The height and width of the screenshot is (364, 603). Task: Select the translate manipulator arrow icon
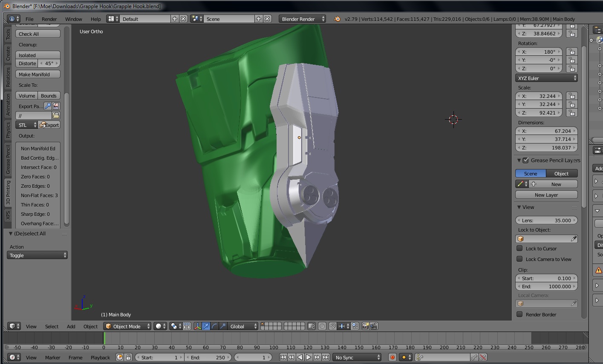pyautogui.click(x=206, y=326)
